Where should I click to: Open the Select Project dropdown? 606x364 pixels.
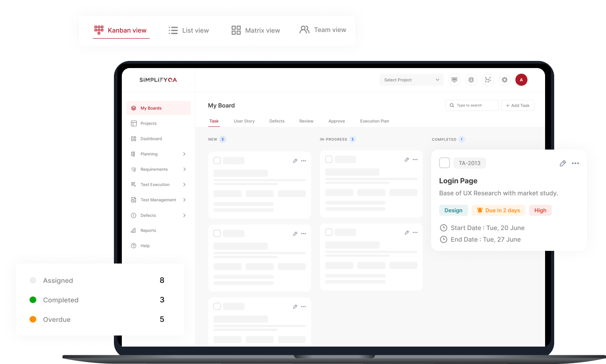click(411, 80)
